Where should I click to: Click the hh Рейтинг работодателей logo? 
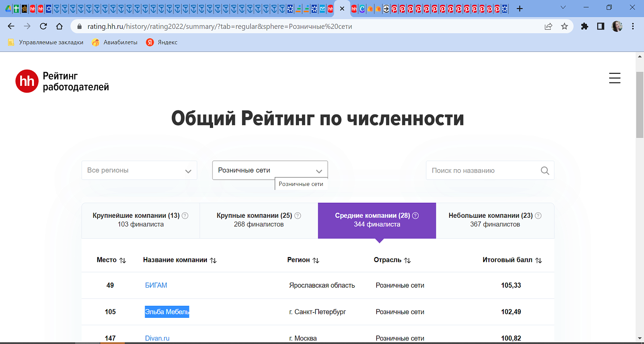pos(61,81)
